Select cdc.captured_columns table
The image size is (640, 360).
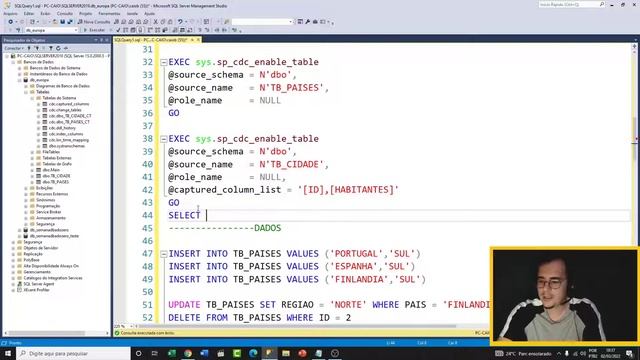tap(69, 104)
